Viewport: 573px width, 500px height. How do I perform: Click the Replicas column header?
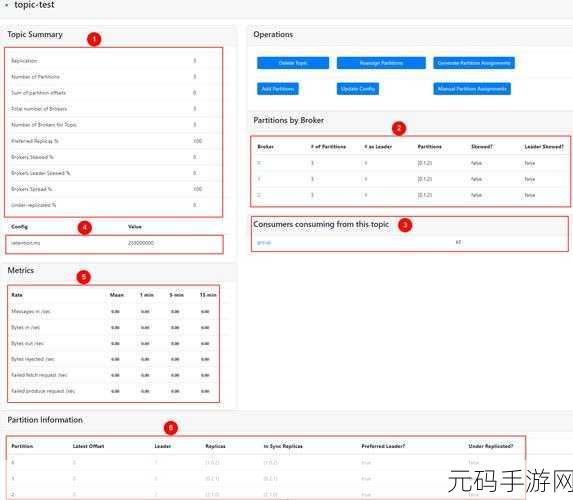click(215, 446)
